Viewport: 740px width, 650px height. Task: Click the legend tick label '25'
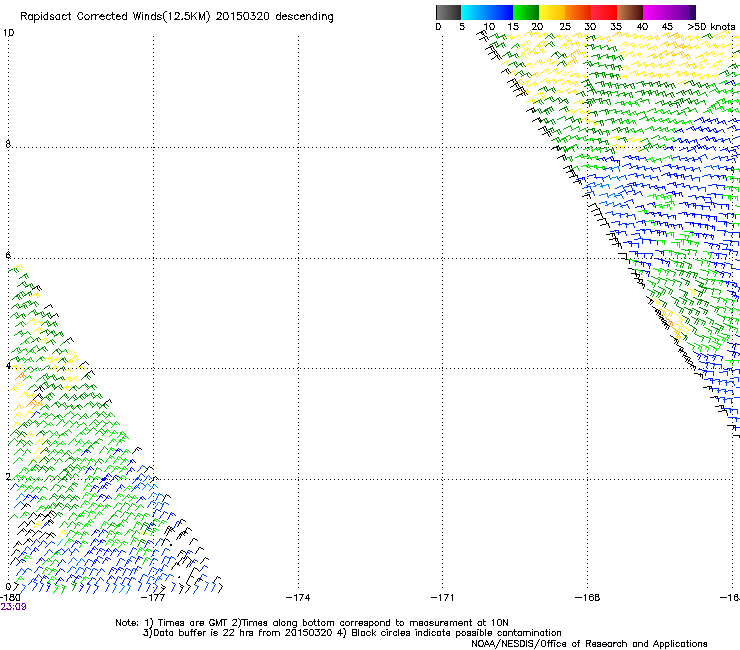(565, 27)
